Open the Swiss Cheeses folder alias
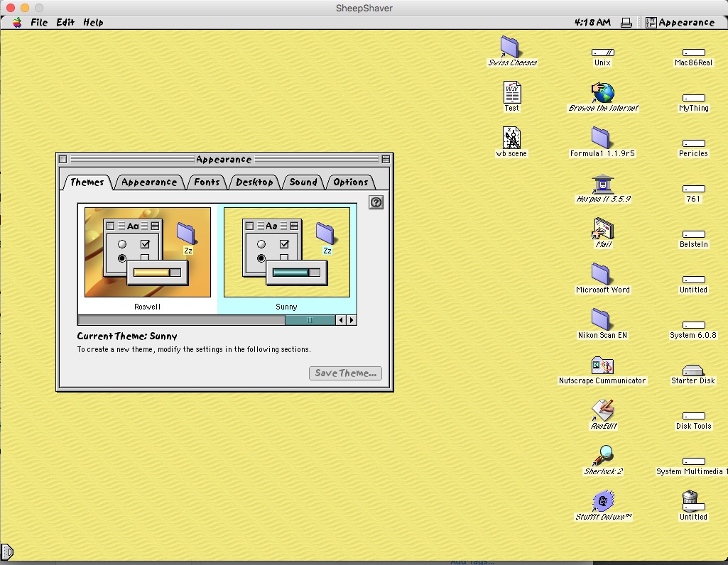 [x=510, y=47]
